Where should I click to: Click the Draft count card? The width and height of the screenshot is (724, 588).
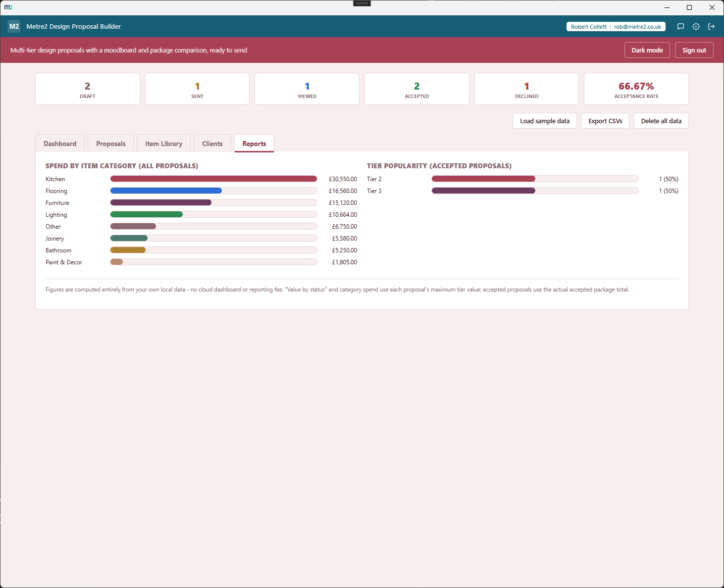tap(88, 89)
